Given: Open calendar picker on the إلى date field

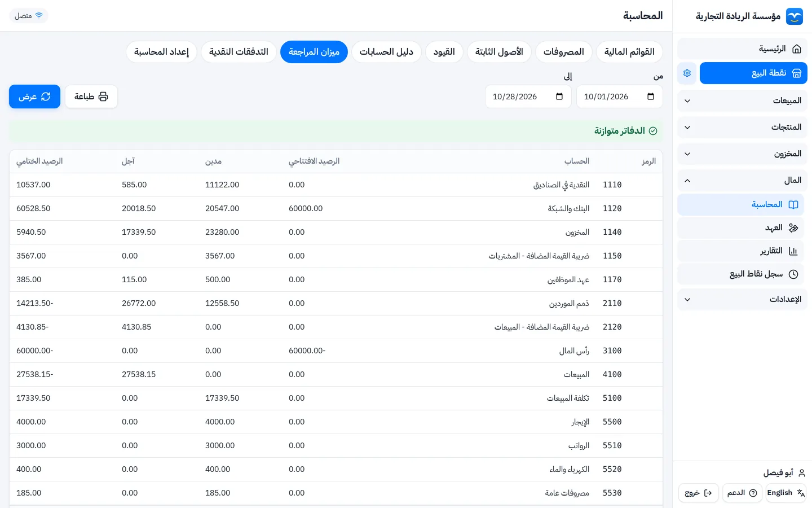Looking at the screenshot, I should (559, 97).
